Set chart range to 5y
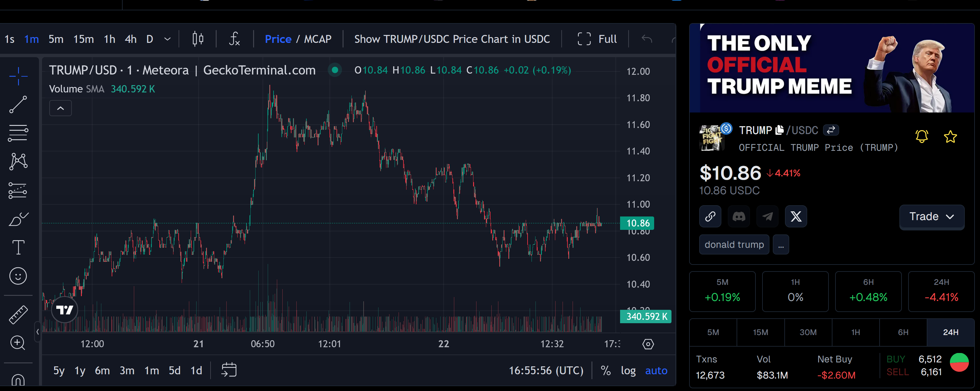 point(59,370)
